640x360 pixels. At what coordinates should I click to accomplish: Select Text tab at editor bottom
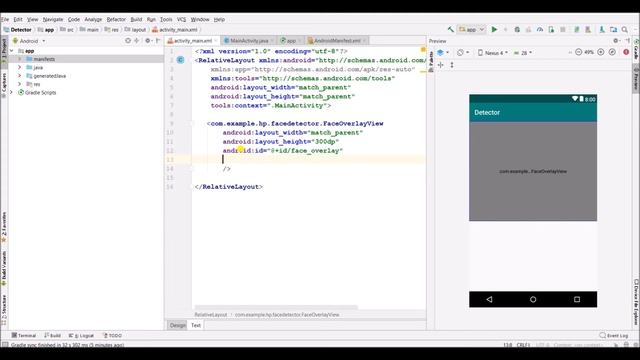coord(196,325)
